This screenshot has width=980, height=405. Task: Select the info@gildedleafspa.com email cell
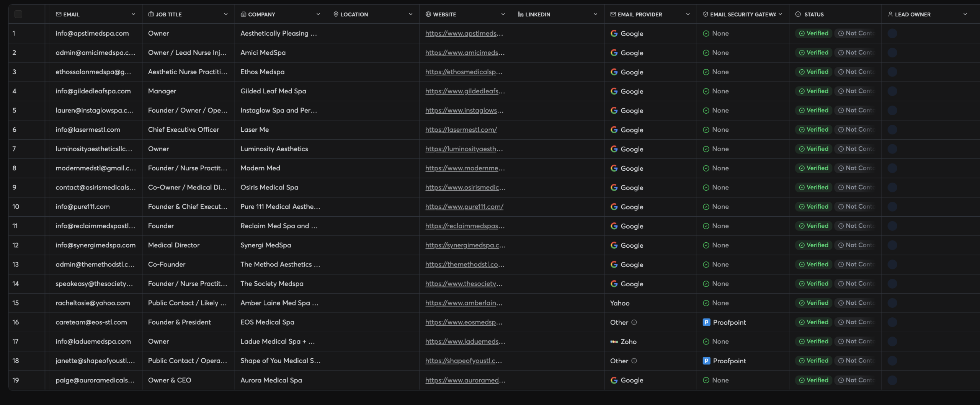[96, 91]
